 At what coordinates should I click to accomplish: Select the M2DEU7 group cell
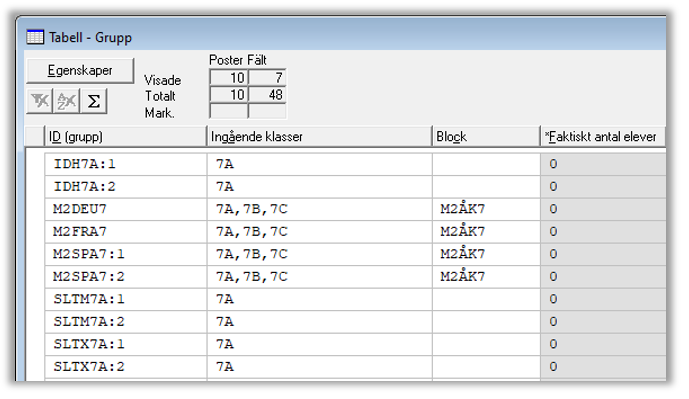(x=126, y=209)
